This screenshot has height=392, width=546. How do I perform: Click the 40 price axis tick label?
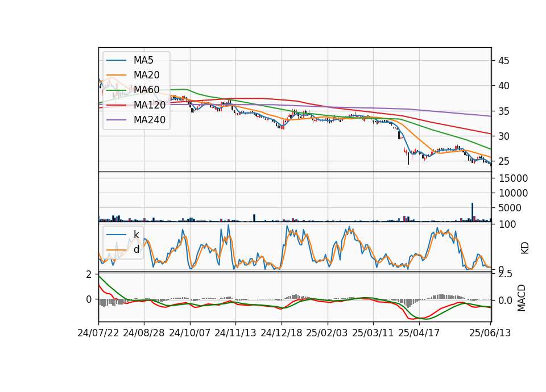(503, 86)
